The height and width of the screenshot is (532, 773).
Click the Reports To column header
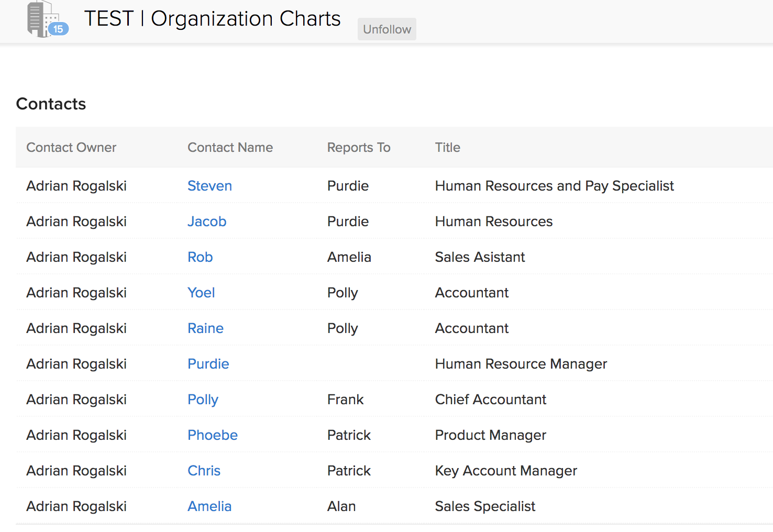tap(359, 148)
